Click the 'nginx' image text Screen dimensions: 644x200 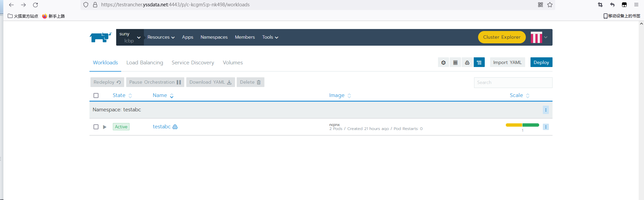(x=335, y=125)
